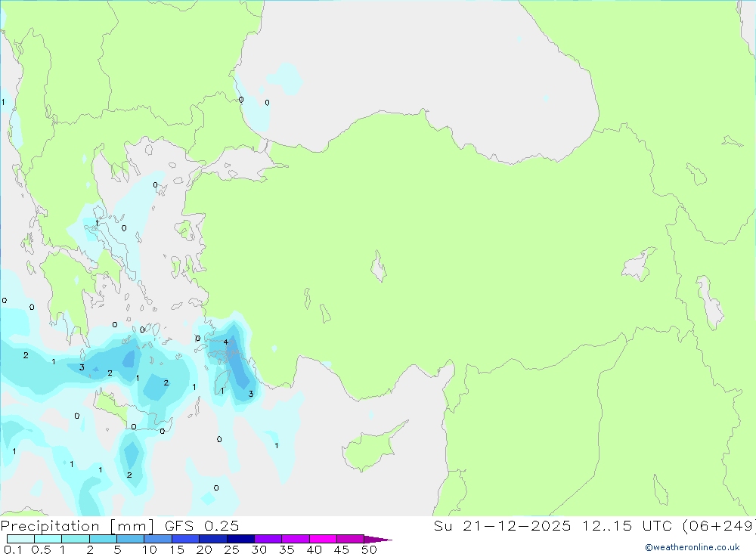Click the legend label '0.5'
Image resolution: width=756 pixels, height=554 pixels.
41,549
